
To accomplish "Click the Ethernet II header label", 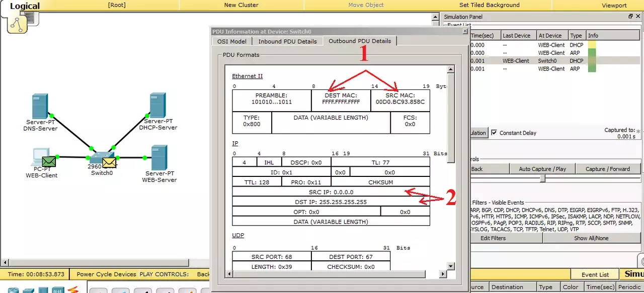I will point(248,76).
